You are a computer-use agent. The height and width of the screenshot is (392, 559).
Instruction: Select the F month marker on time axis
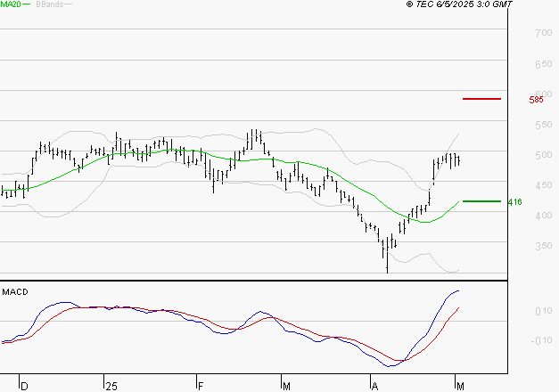pos(199,387)
